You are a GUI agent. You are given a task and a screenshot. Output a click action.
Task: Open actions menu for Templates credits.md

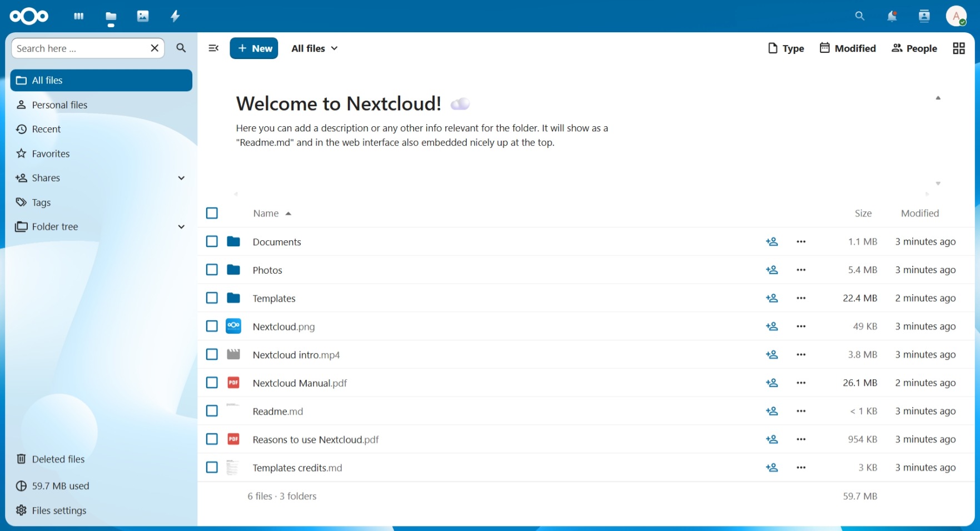(x=801, y=468)
